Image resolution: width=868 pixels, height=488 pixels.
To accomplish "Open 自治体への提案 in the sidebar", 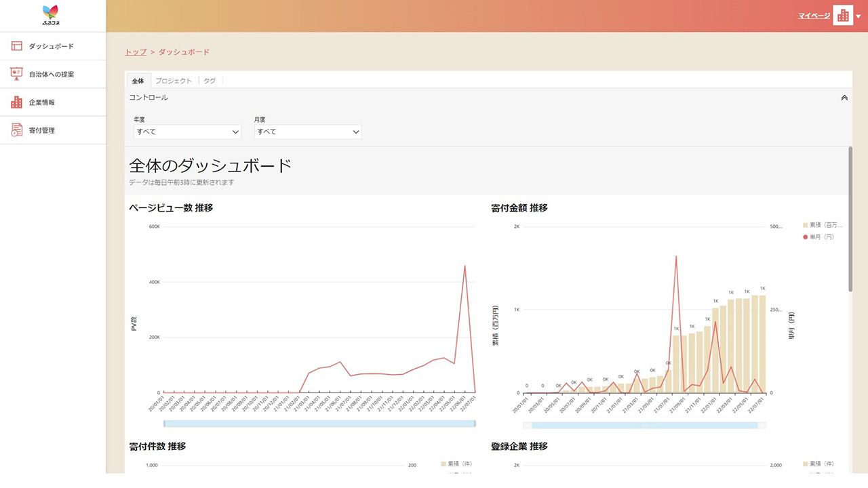I will tap(53, 74).
